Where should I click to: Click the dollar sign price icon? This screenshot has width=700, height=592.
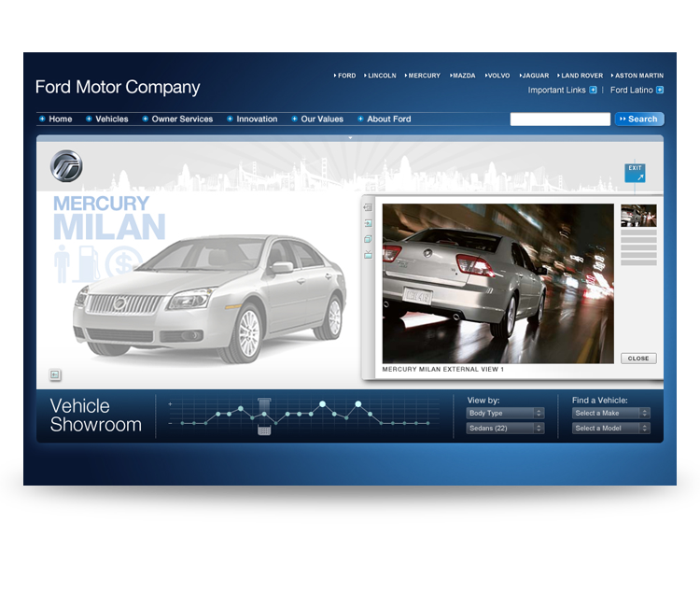coord(119,265)
